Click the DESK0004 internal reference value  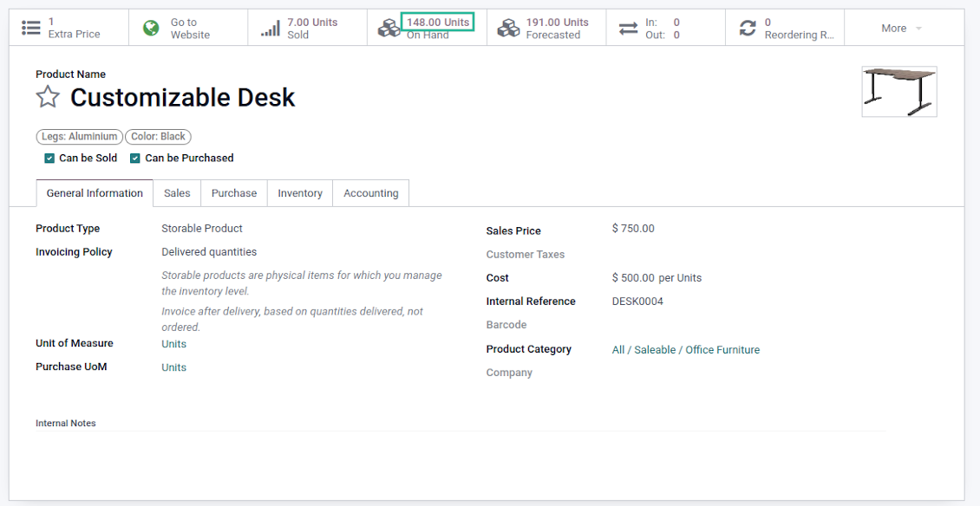tap(637, 302)
